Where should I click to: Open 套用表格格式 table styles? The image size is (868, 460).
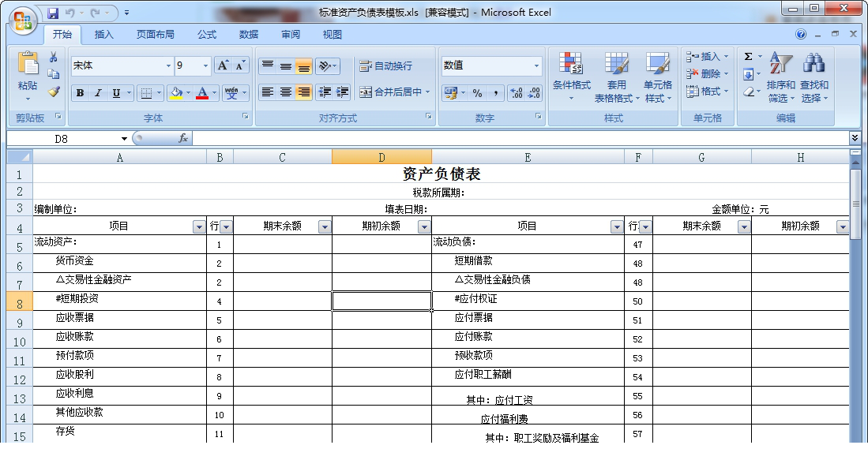pyautogui.click(x=617, y=77)
